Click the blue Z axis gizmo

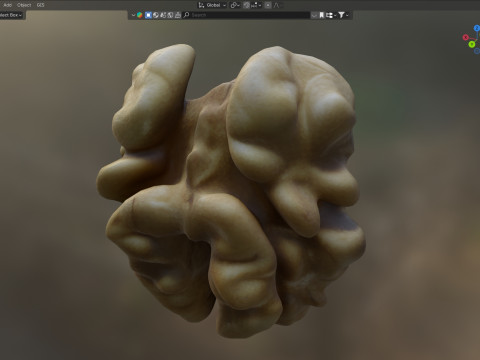click(x=477, y=28)
